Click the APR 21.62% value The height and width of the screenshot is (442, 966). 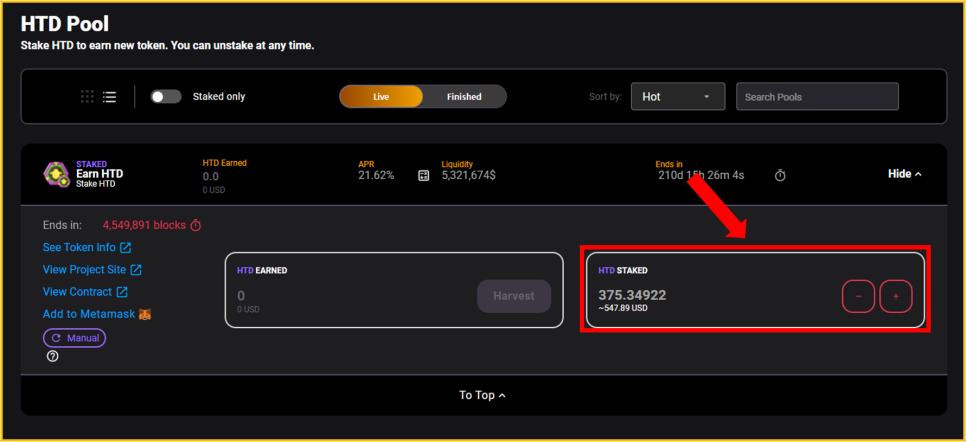tap(376, 176)
